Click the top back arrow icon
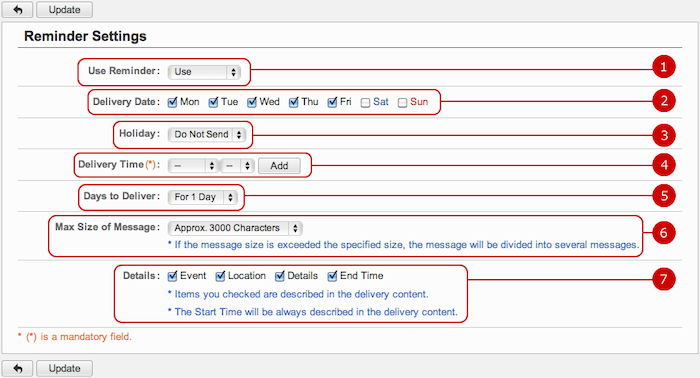The height and width of the screenshot is (378, 700). (x=17, y=9)
